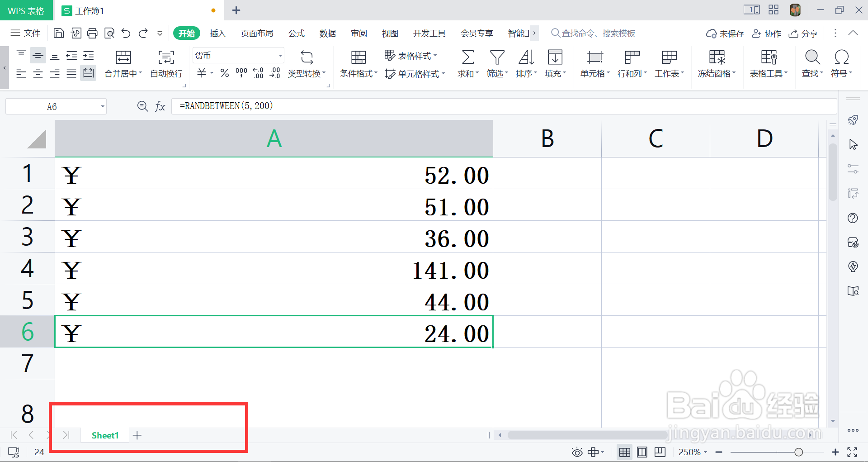Switch to the Data (数据) tab
Screen dimensions: 868x462
pyautogui.click(x=328, y=33)
